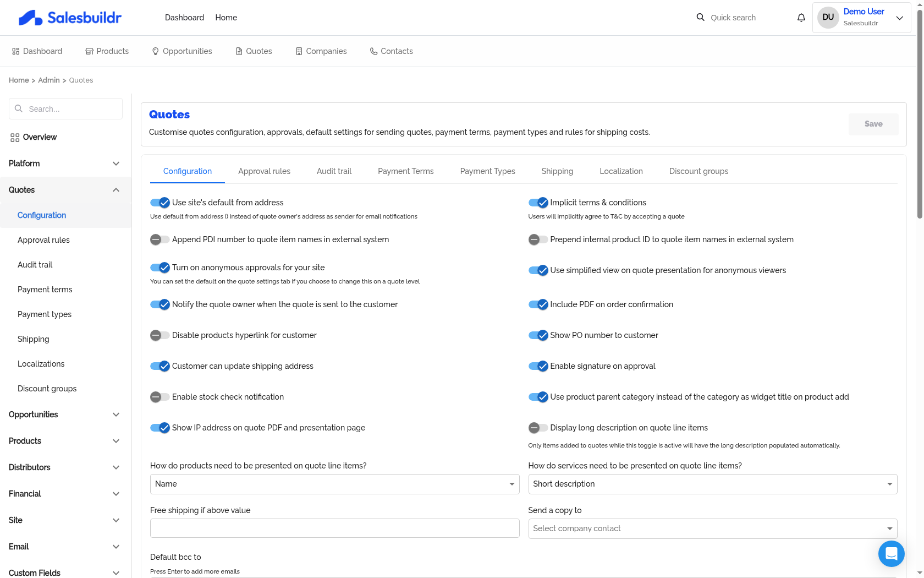Switch to the Localization tab
Viewport: 924px width, 578px height.
pyautogui.click(x=621, y=171)
